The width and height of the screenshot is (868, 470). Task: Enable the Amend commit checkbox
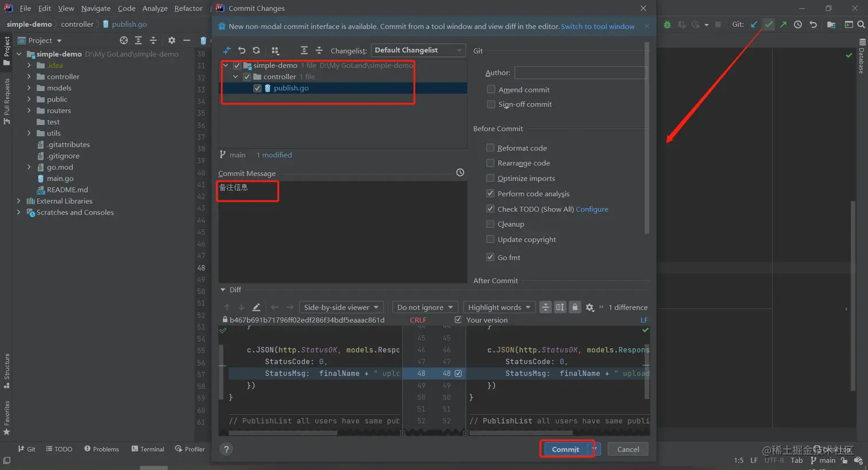click(x=491, y=90)
